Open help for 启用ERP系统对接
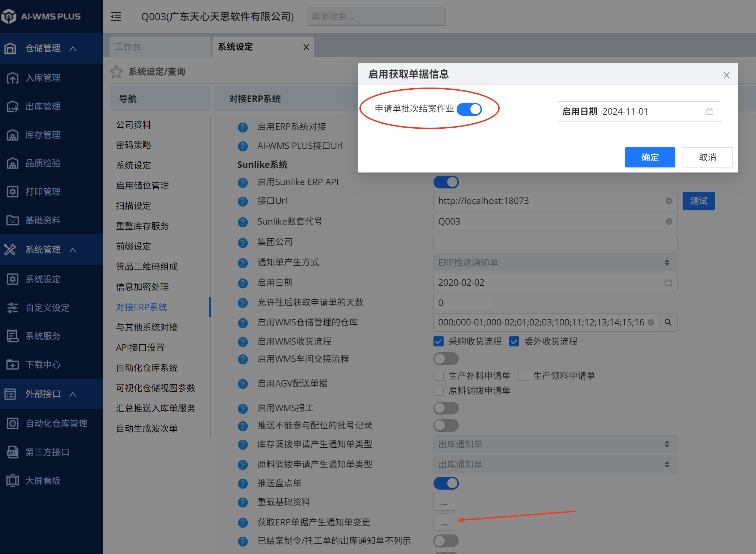 pos(243,127)
